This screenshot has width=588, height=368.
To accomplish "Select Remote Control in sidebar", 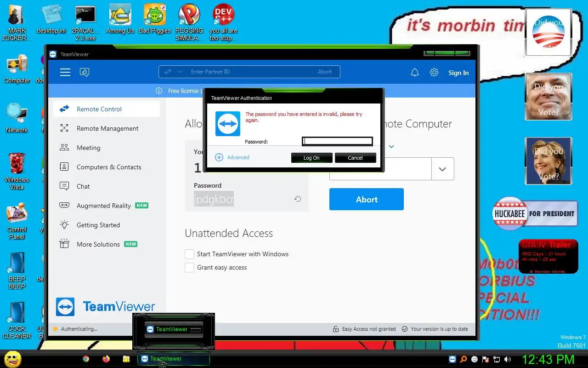I will click(107, 109).
